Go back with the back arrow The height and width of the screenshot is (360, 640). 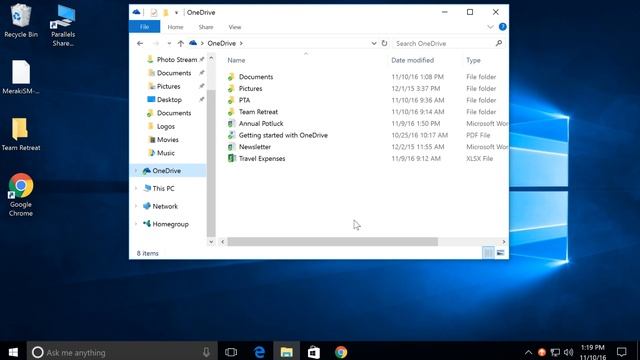click(140, 43)
